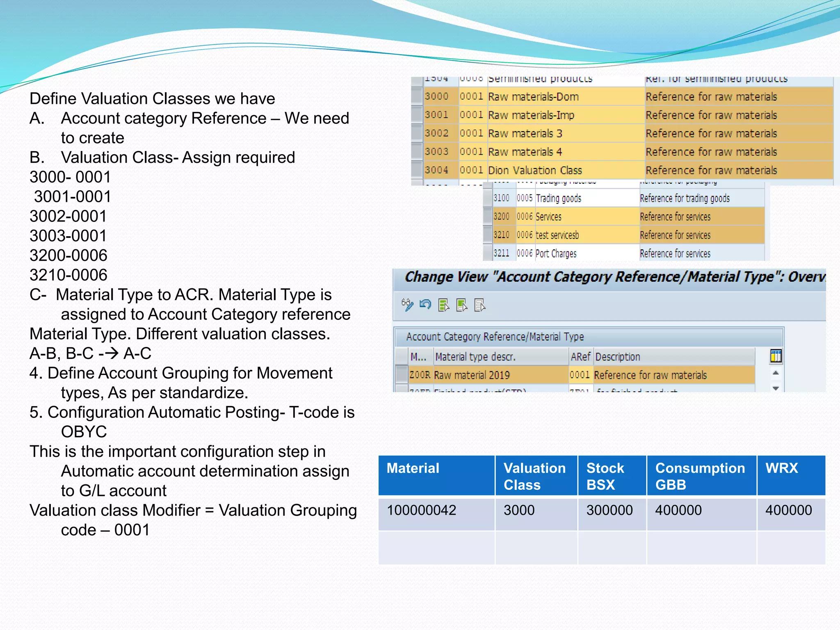The height and width of the screenshot is (630, 840).
Task: Click the Trading goods row 3100
Action: pyautogui.click(x=558, y=199)
